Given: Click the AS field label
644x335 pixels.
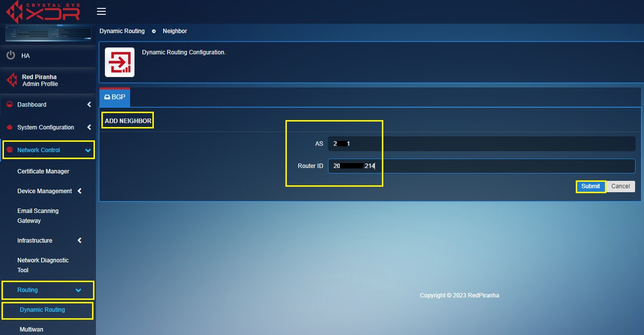Looking at the screenshot, I should (x=319, y=144).
